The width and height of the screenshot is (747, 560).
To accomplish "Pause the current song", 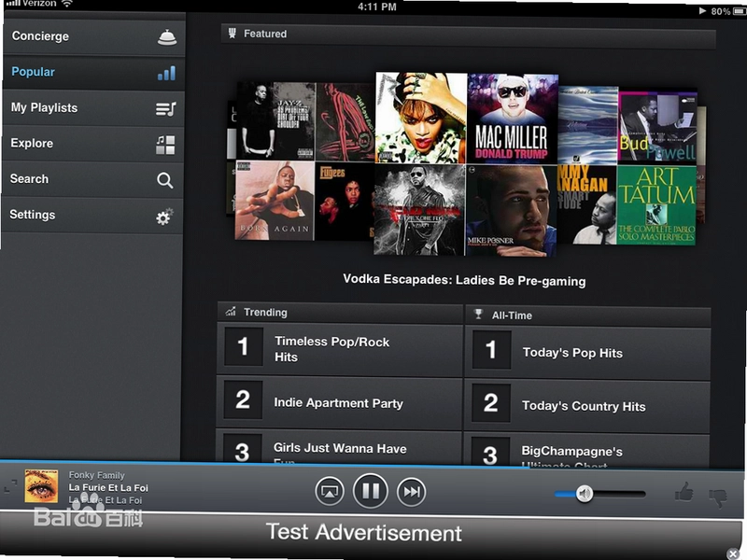I will click(x=370, y=491).
